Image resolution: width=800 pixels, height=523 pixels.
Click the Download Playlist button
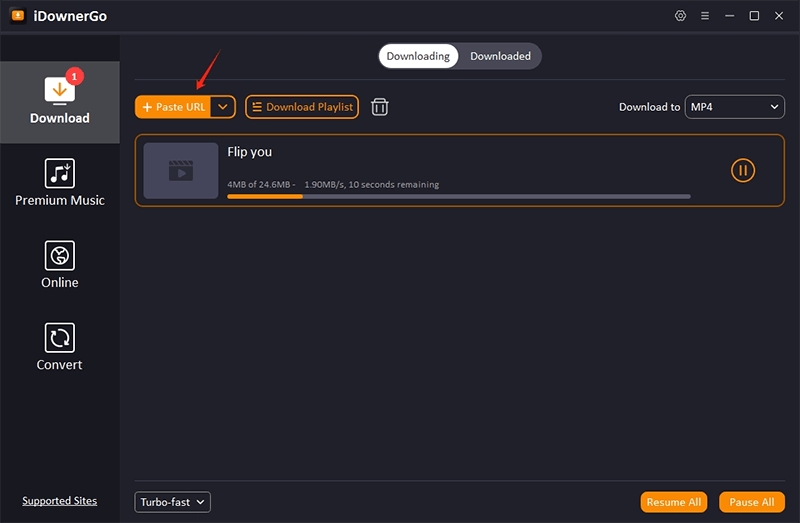click(301, 107)
